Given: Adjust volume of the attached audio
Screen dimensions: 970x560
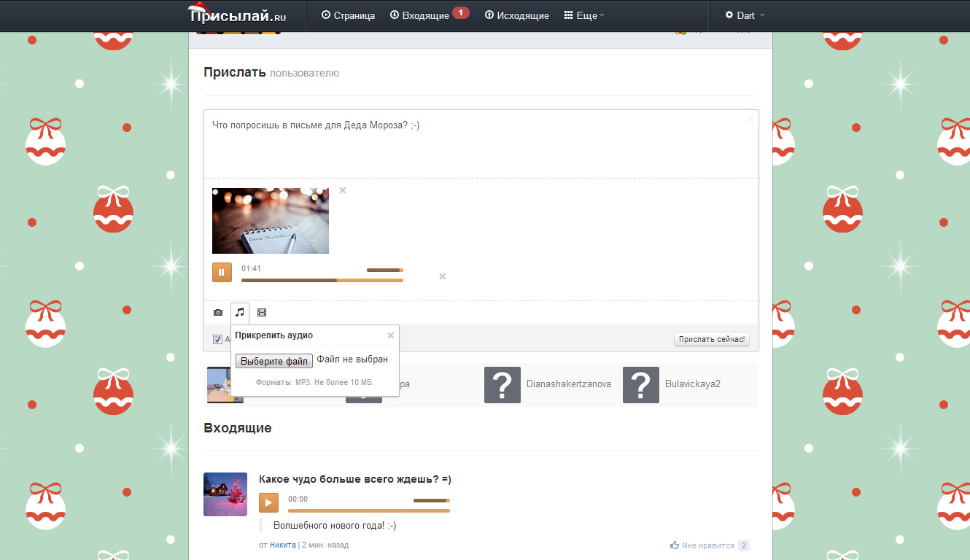Looking at the screenshot, I should tap(385, 270).
